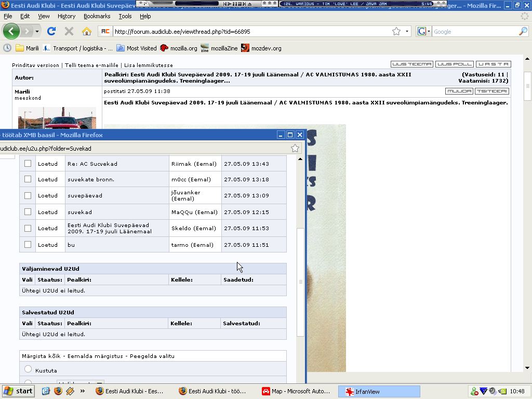Image resolution: width=532 pixels, height=399 pixels.
Task: Go to the Home page icon
Action: (87, 31)
